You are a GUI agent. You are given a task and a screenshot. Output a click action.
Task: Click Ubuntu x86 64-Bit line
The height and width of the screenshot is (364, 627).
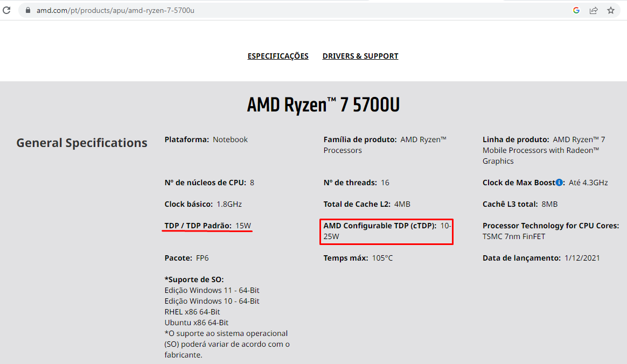pyautogui.click(x=196, y=323)
